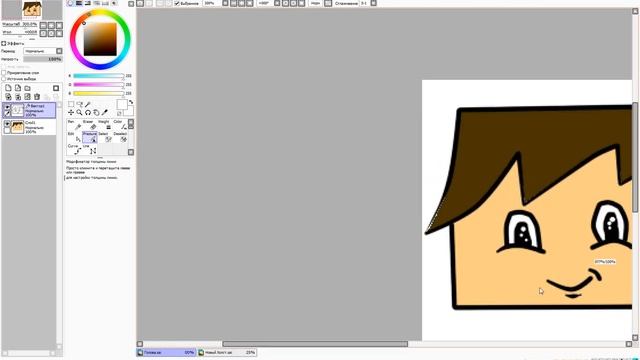Image resolution: width=640 pixels, height=360 pixels.
Task: Toggle the color wheel panel button
Action: pyautogui.click(x=70, y=3)
